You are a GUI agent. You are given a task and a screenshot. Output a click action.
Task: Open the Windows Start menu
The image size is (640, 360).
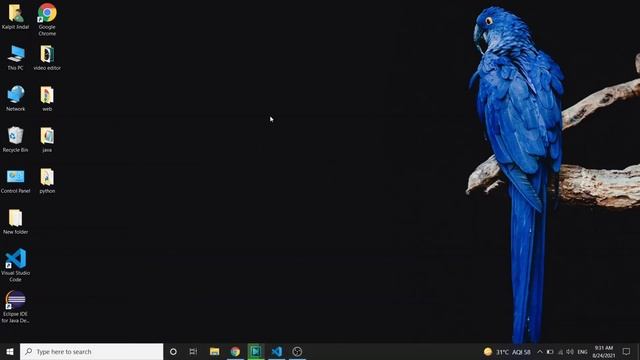10,351
